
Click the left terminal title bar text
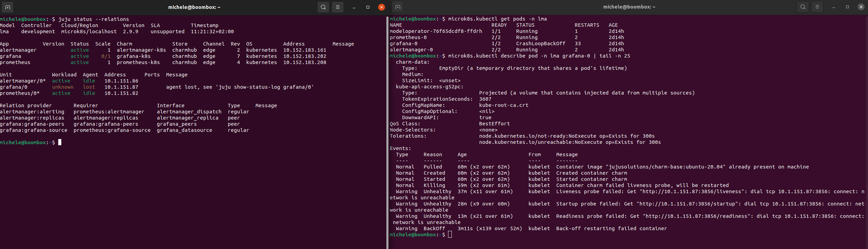point(194,7)
